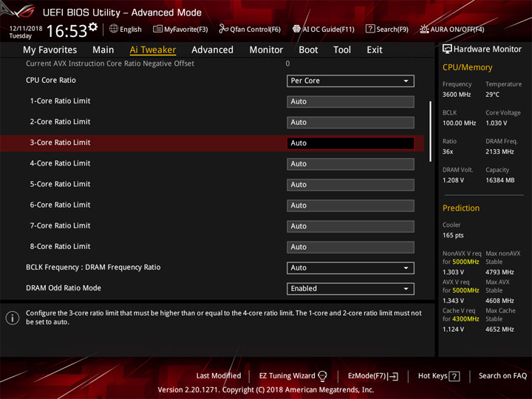This screenshot has height=399, width=532.
Task: Click the English language button
Action: (126, 29)
